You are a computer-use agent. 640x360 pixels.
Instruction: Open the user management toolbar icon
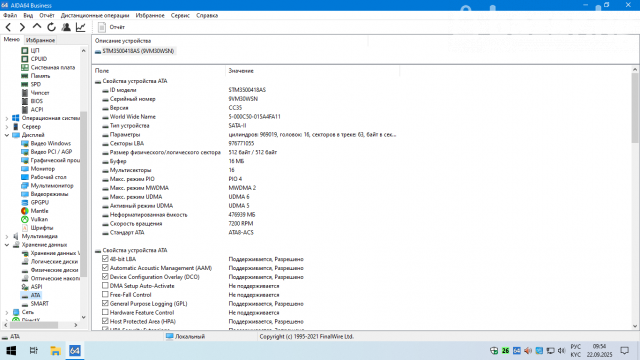pyautogui.click(x=66, y=27)
